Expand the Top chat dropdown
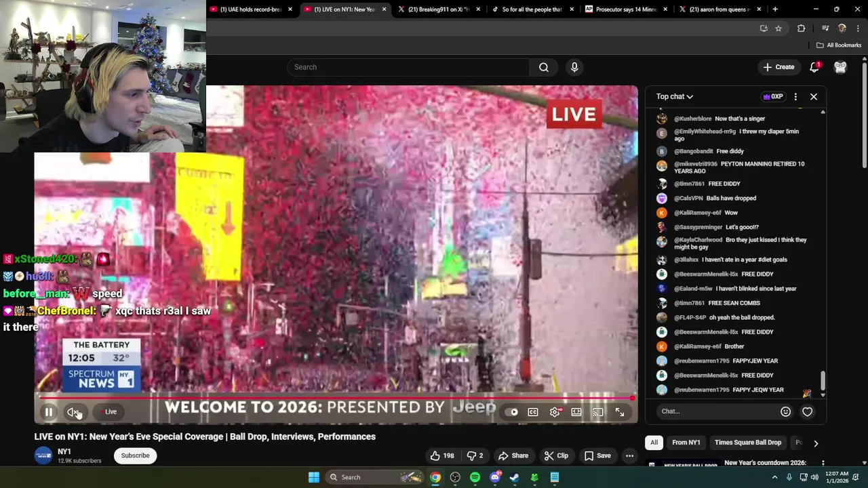The height and width of the screenshot is (488, 868). click(x=674, y=96)
